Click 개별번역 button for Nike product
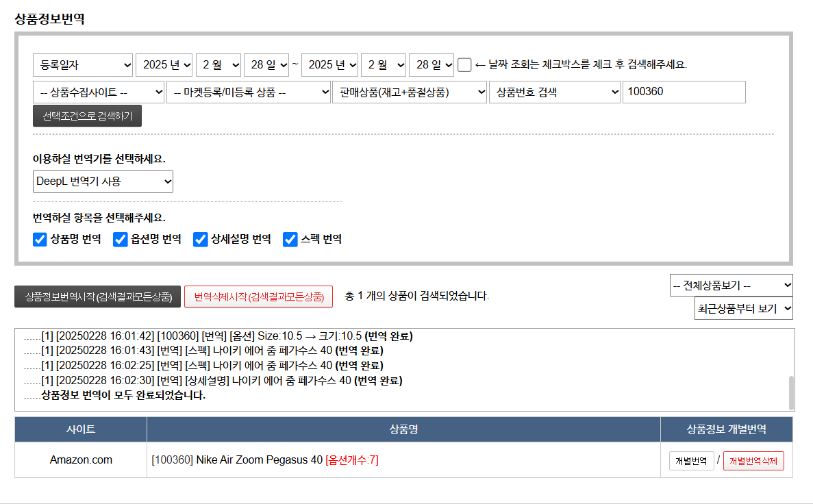This screenshot has width=813, height=504. click(691, 461)
